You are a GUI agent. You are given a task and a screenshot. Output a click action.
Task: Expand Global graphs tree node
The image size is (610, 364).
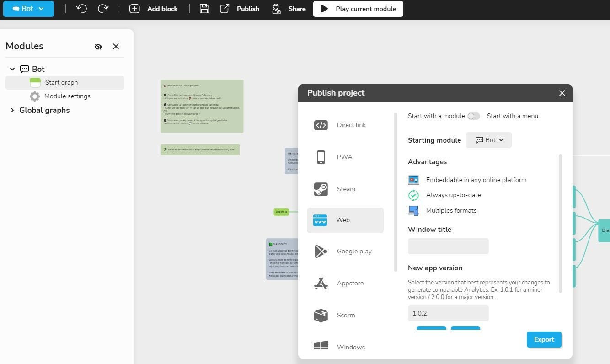click(x=12, y=110)
